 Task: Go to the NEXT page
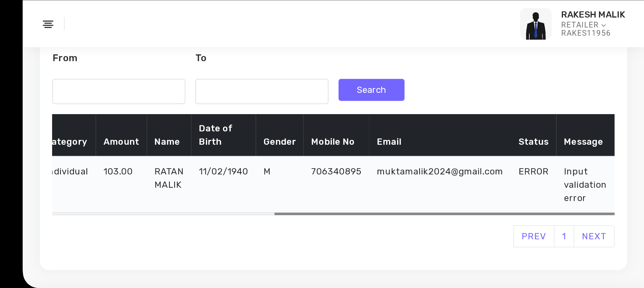(x=594, y=236)
